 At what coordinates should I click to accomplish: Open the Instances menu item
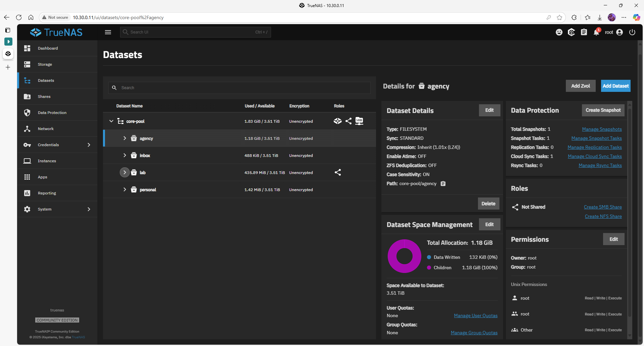[x=58, y=161]
